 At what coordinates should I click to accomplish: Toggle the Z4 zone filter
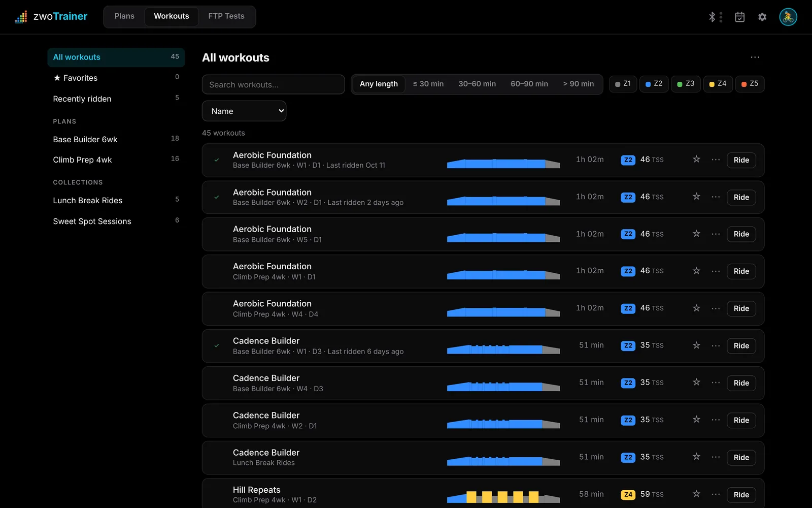coord(718,84)
